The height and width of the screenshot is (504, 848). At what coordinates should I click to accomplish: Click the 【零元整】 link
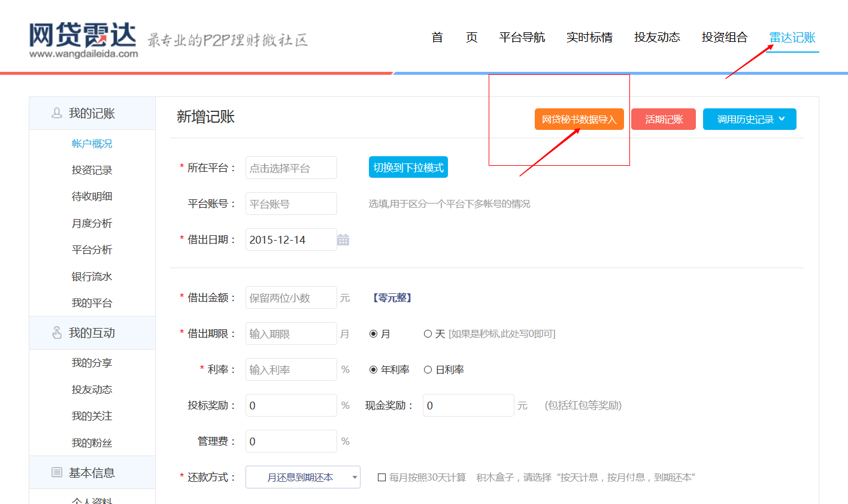[392, 297]
